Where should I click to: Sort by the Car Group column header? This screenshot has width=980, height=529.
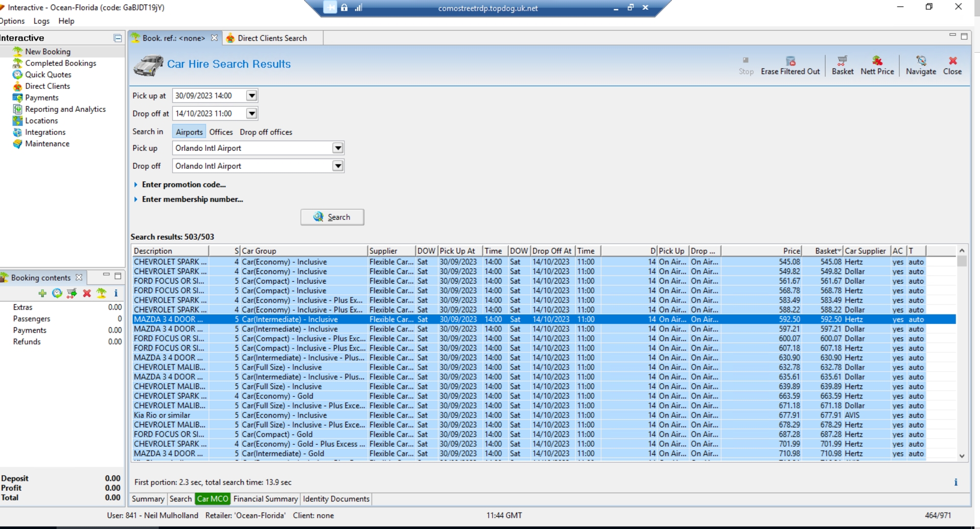(304, 251)
